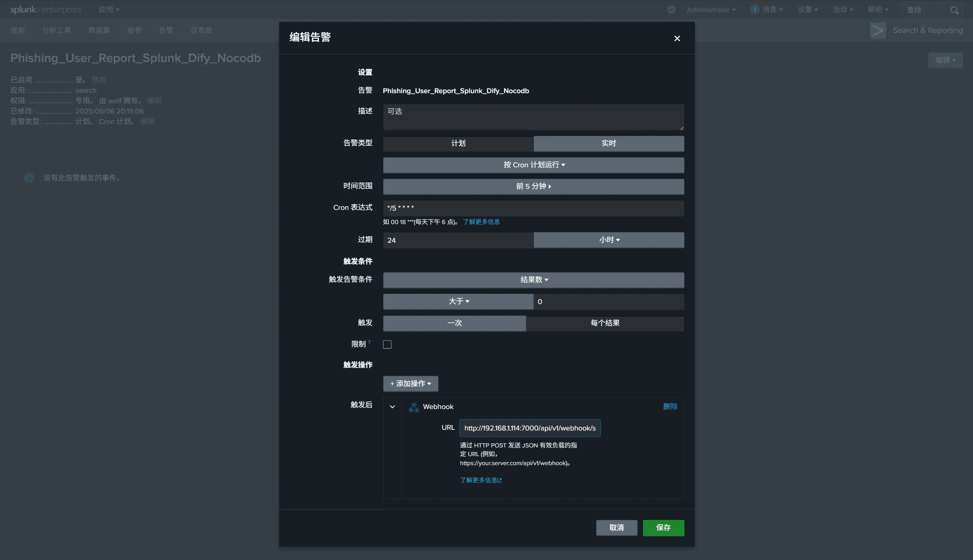
Task: Click the Splunk enterprise logo
Action: [45, 10]
